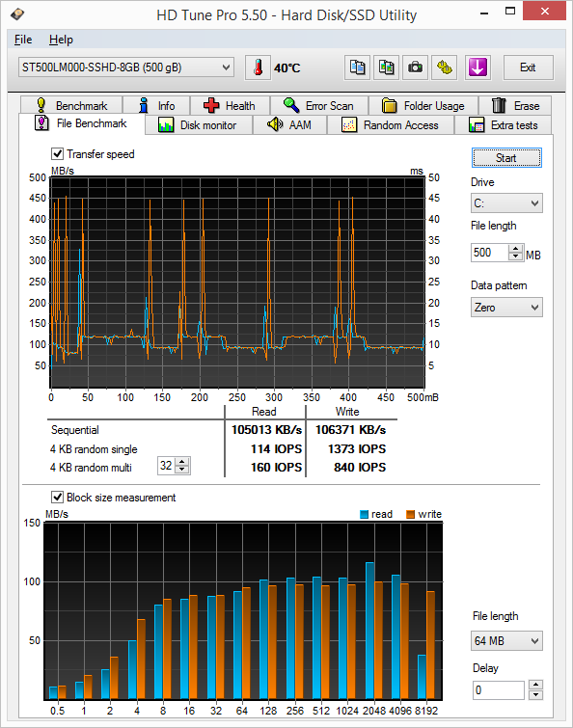Decrease the 4 KB random multi stepper

[182, 469]
